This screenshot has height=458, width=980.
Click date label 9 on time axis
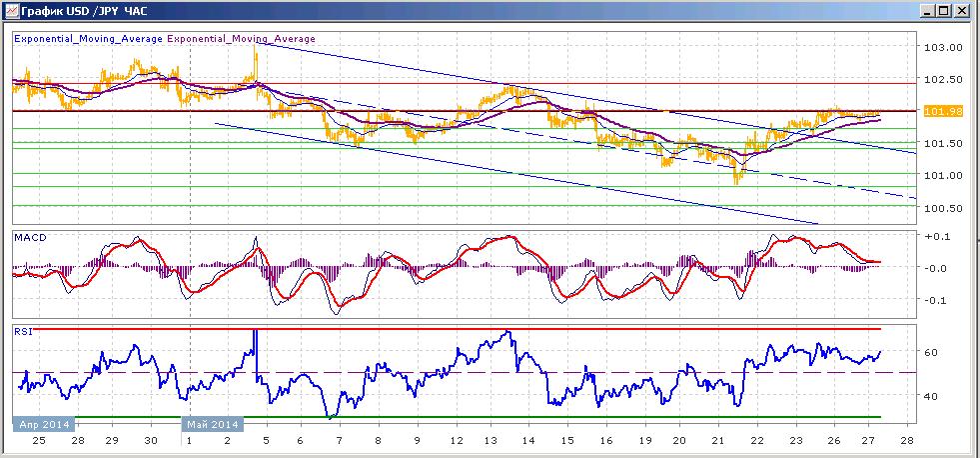pyautogui.click(x=417, y=440)
